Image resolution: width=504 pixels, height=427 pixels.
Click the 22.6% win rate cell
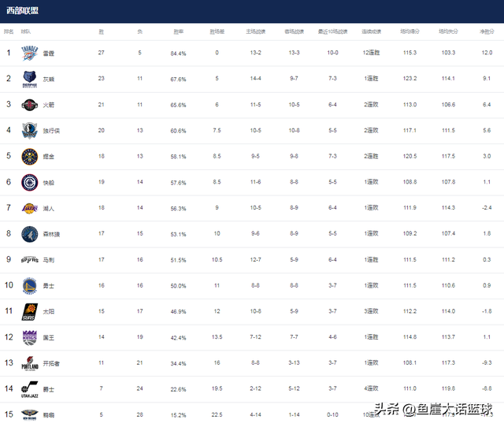point(179,389)
